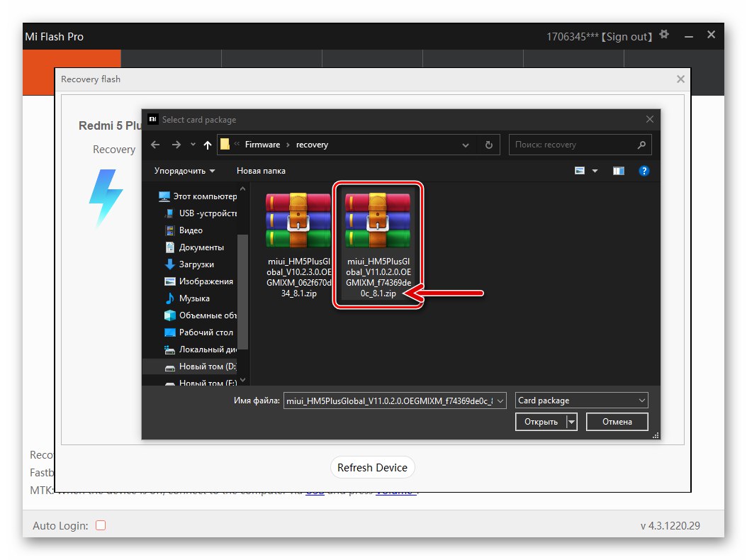
Task: Open Mi Flash Pro settings gear
Action: coord(664,34)
